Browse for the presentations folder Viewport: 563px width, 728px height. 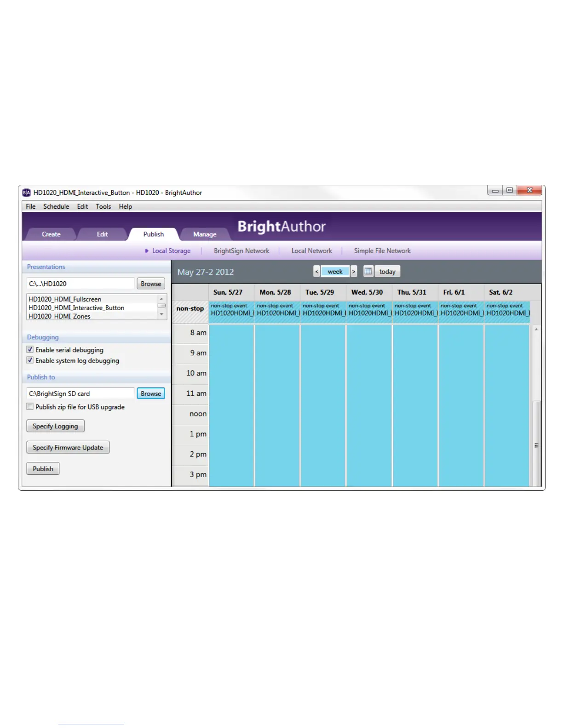[151, 284]
